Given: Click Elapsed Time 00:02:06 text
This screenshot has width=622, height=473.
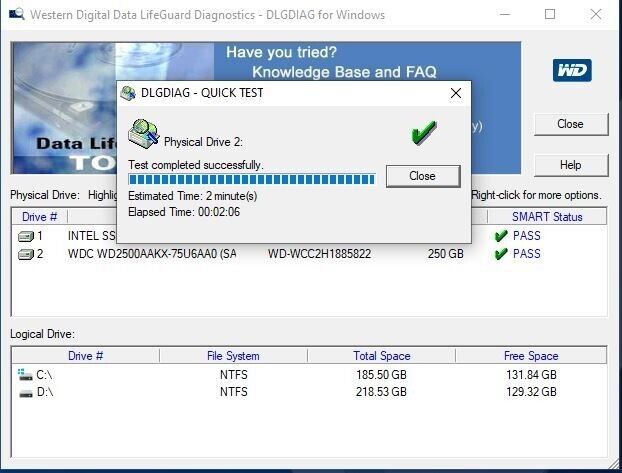Looking at the screenshot, I should pyautogui.click(x=184, y=212).
